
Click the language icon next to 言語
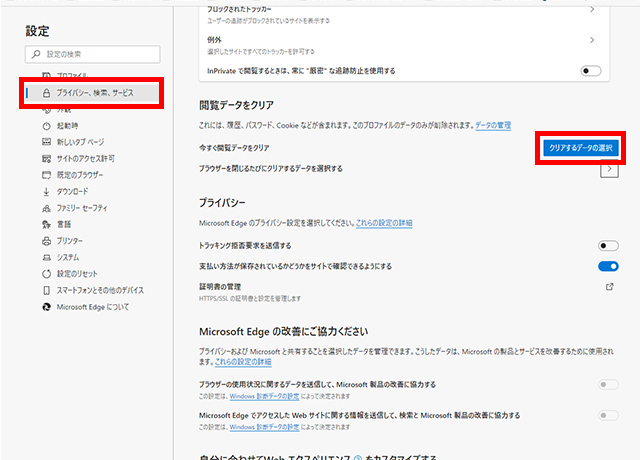pos(47,224)
